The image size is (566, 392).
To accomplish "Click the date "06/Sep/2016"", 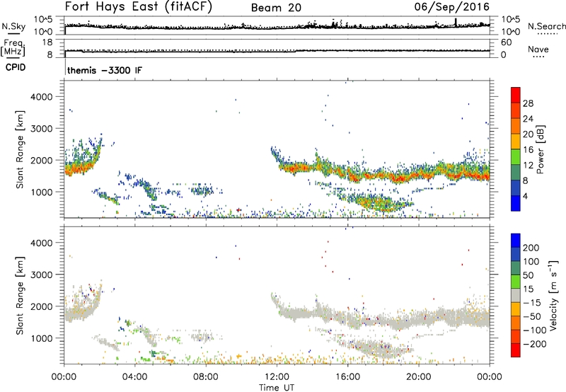I will click(451, 7).
